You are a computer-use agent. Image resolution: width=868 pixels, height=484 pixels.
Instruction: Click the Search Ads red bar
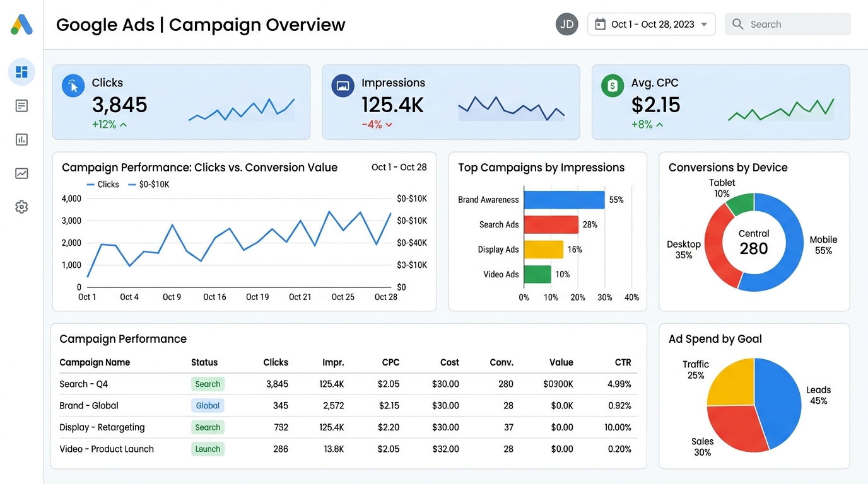click(x=551, y=224)
